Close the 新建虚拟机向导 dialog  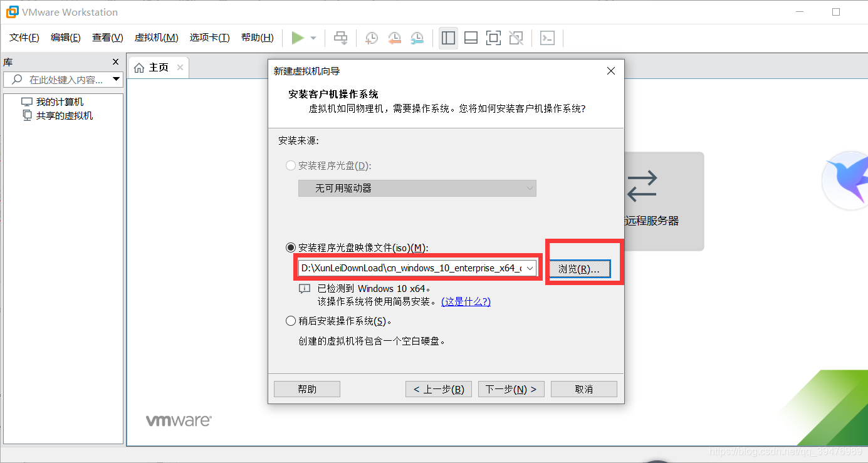[x=611, y=71]
